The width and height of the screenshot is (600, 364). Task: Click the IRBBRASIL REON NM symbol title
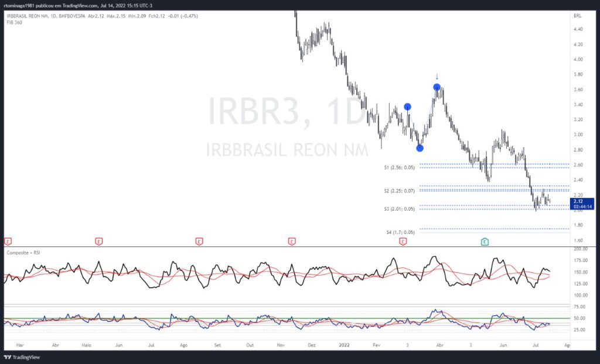coord(28,16)
